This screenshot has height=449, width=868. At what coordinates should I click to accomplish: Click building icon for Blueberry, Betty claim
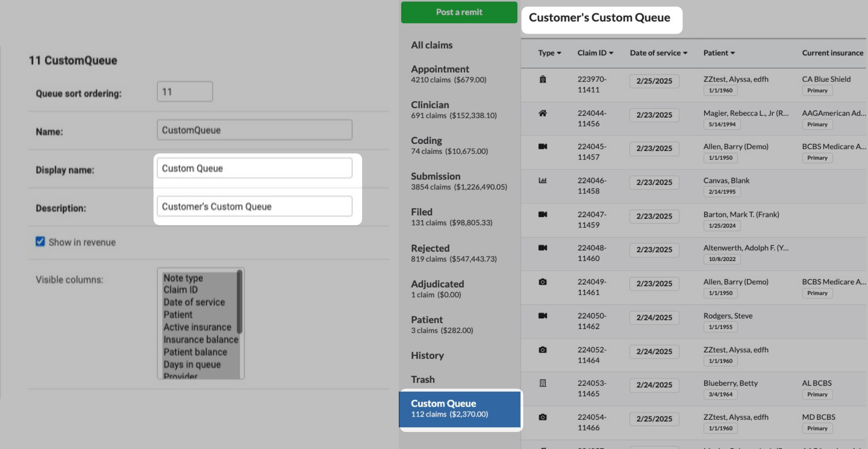[542, 383]
